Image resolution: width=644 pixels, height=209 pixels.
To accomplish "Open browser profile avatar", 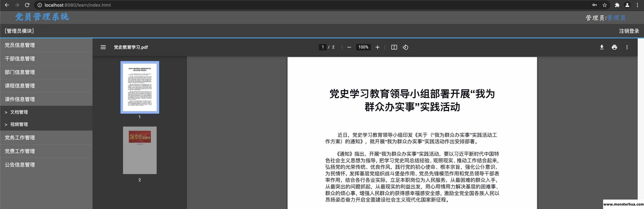I will point(627,5).
